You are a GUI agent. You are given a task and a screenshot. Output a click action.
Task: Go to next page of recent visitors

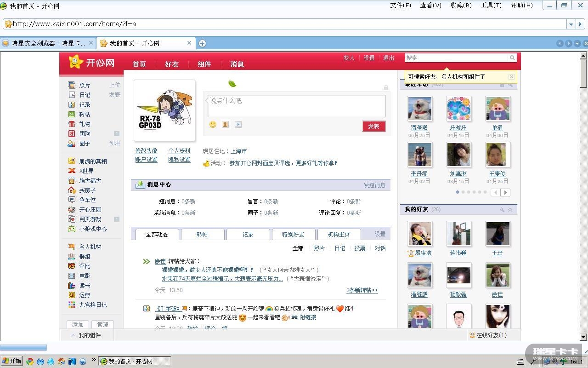[505, 192]
